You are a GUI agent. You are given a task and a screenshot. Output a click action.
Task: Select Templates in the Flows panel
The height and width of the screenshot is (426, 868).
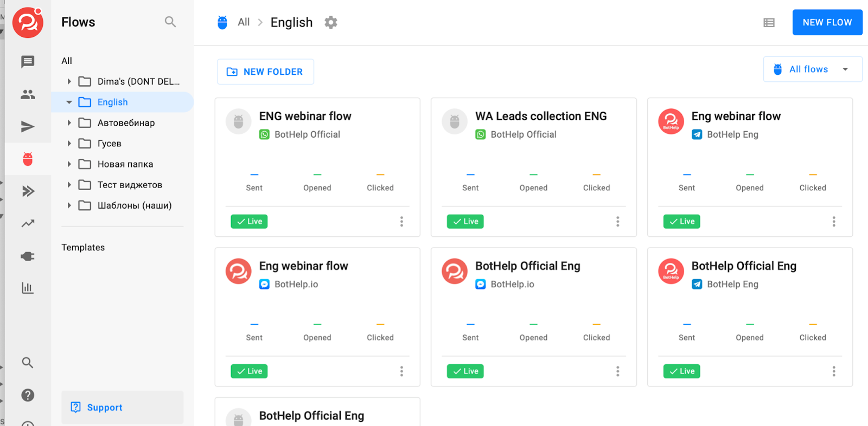pyautogui.click(x=83, y=247)
